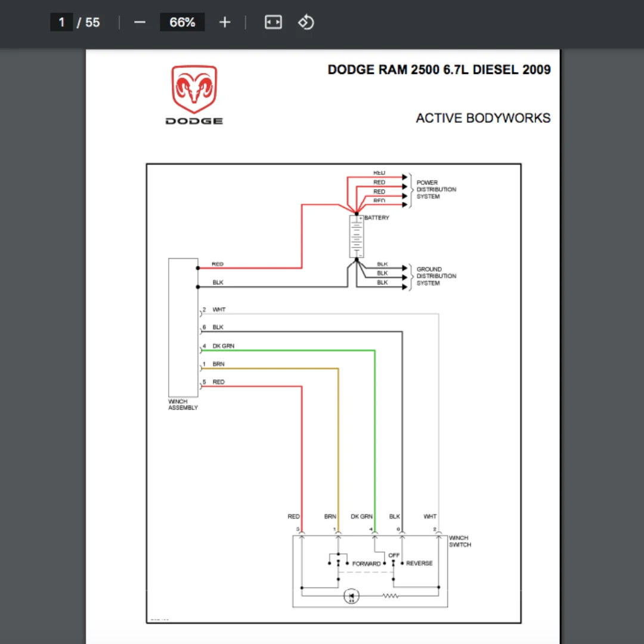644x644 pixels.
Task: Click the diode symbol in winch switch
Action: coord(351,596)
